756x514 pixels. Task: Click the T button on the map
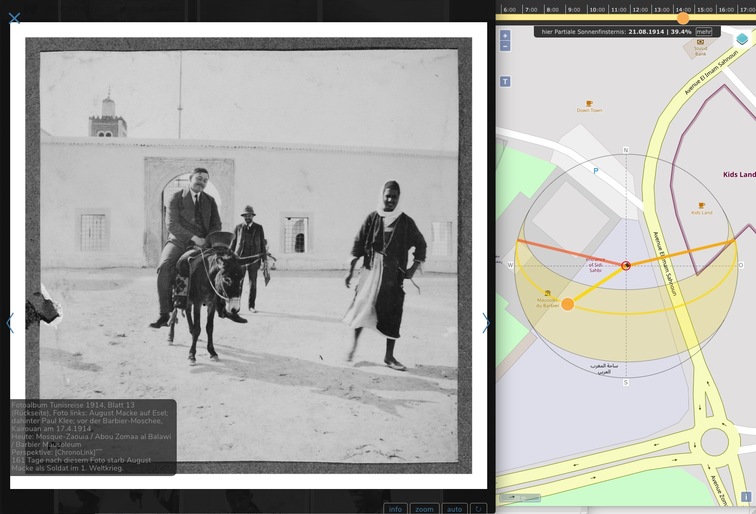pos(505,81)
